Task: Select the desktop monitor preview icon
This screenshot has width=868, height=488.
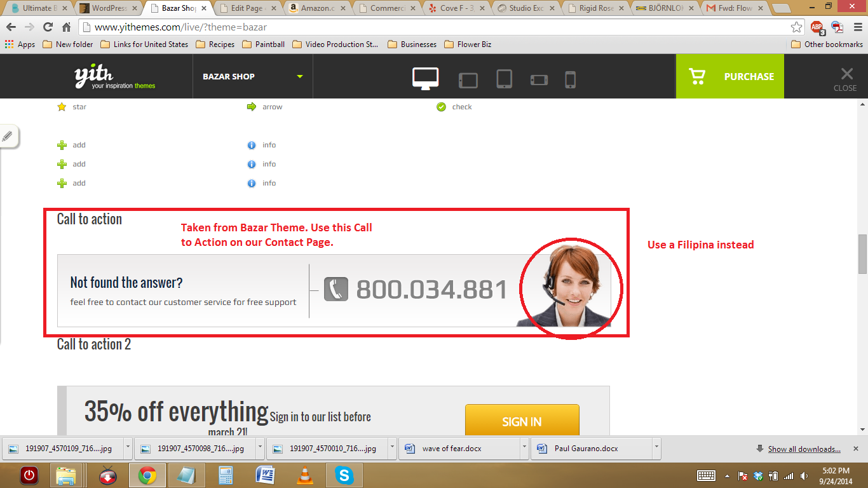Action: coord(425,78)
